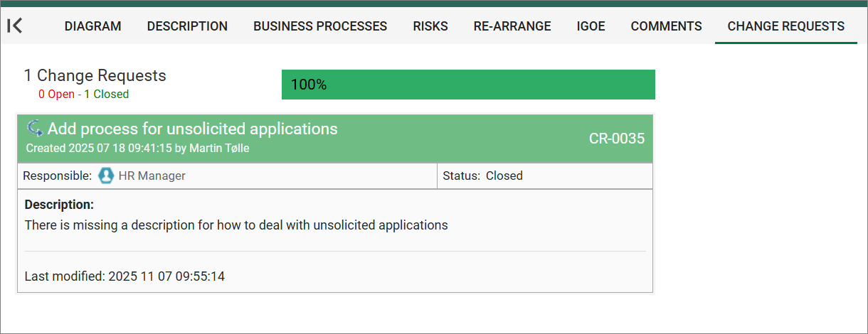868x334 pixels.
Task: Click the description text about unsolicited applications
Action: tap(236, 225)
